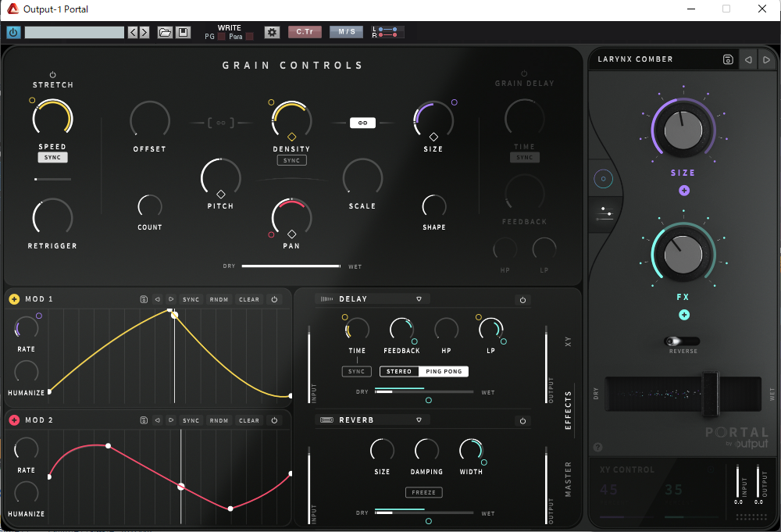
Task: Toggle the REVERSE switch
Action: coord(682,341)
